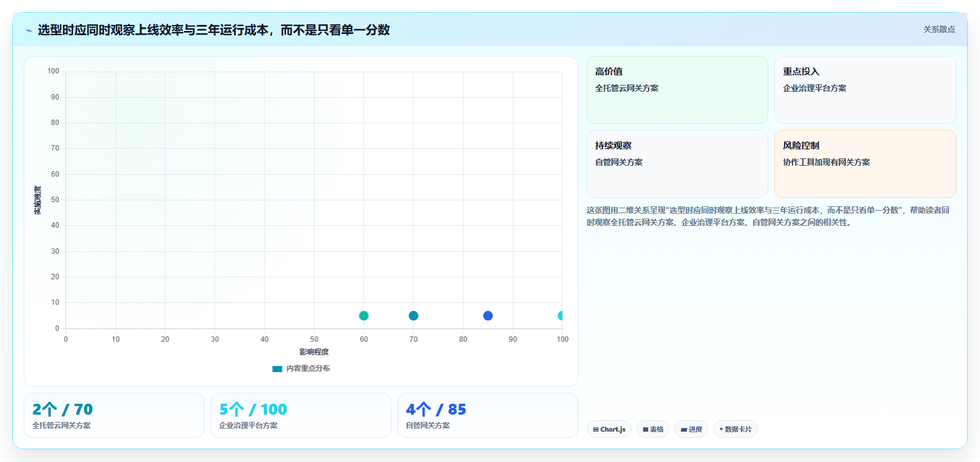Viewport: 980px width, 462px height.
Task: Click the 进度 tag chip
Action: [x=691, y=429]
